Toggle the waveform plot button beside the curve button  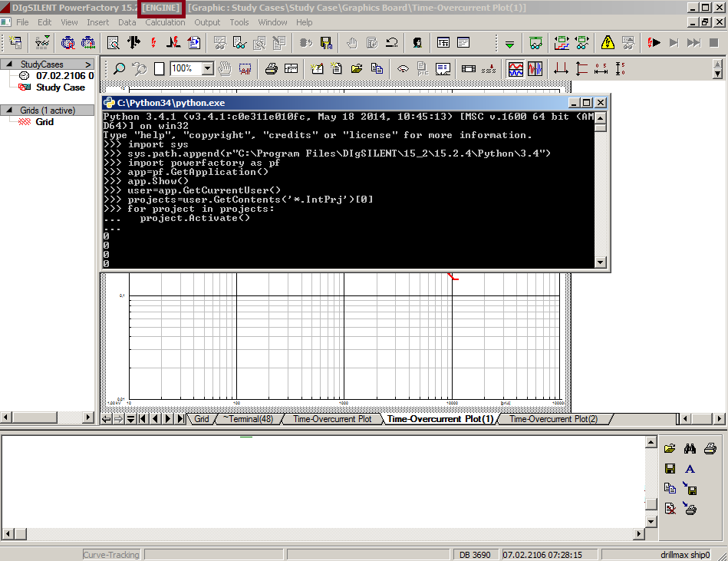(x=535, y=68)
